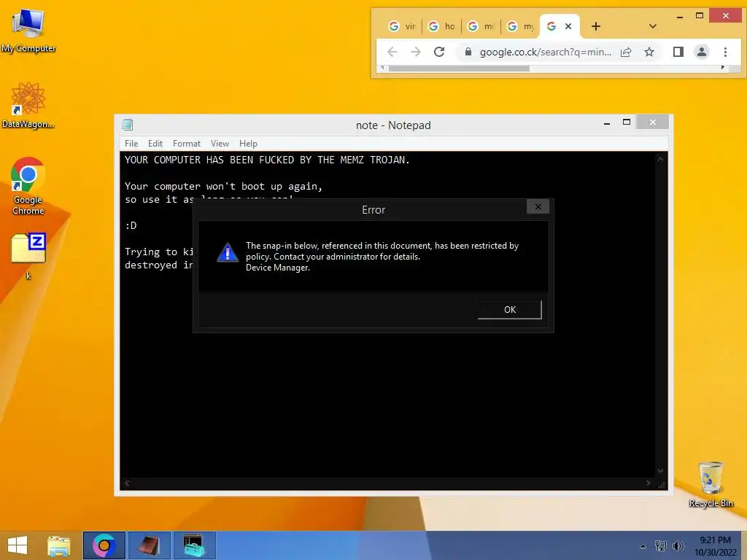Open Notepad View menu
This screenshot has height=560, width=747.
[220, 144]
